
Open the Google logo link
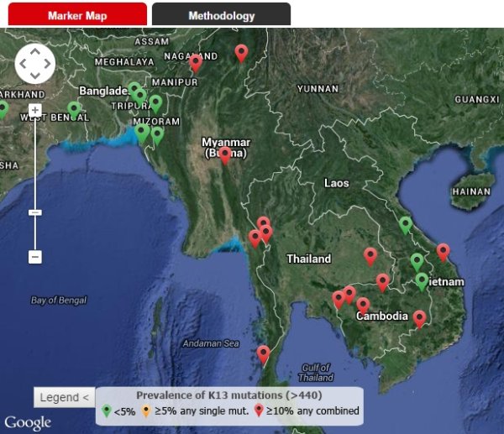click(x=28, y=422)
